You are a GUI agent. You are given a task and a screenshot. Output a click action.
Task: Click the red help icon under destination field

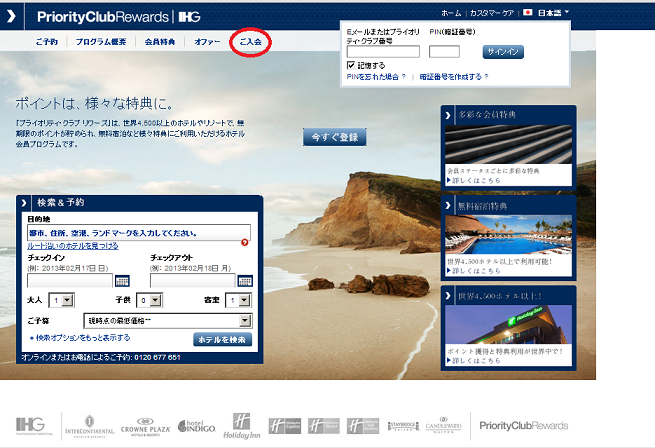[x=245, y=242]
